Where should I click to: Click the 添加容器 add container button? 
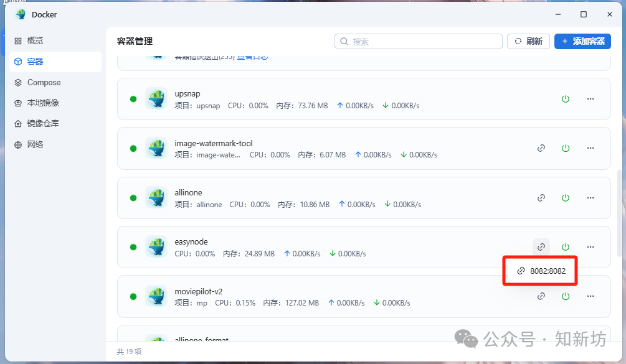point(582,42)
